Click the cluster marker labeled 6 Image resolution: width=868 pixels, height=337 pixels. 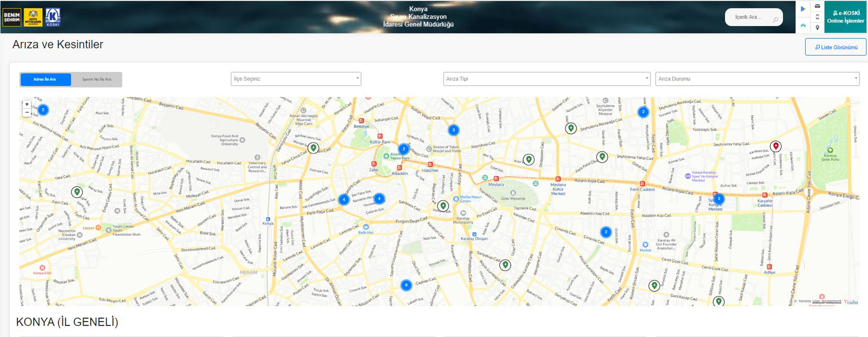coord(406,285)
